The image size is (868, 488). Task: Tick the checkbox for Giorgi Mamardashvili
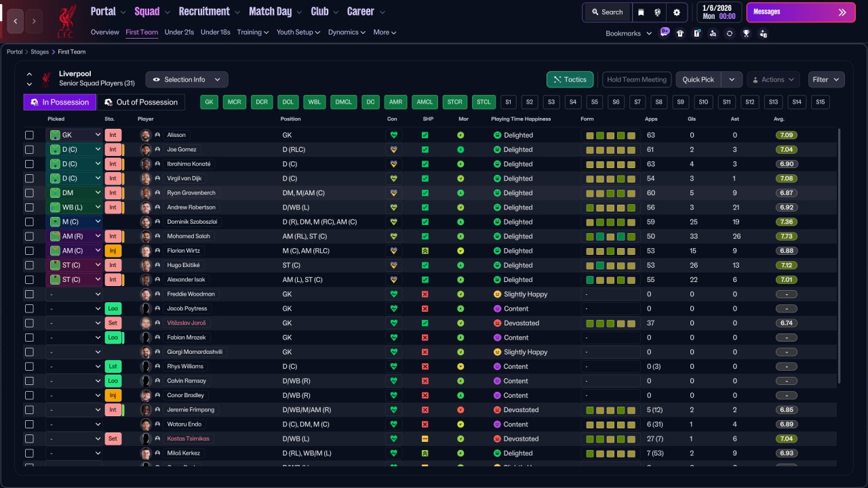click(x=29, y=352)
